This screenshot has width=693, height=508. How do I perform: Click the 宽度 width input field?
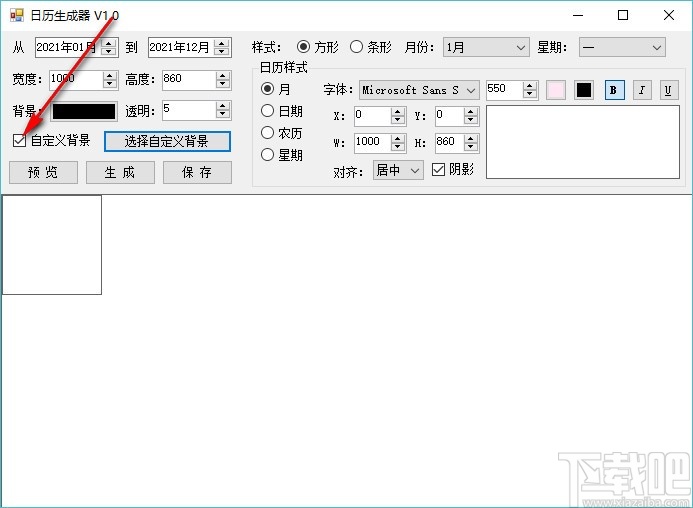pyautogui.click(x=76, y=80)
